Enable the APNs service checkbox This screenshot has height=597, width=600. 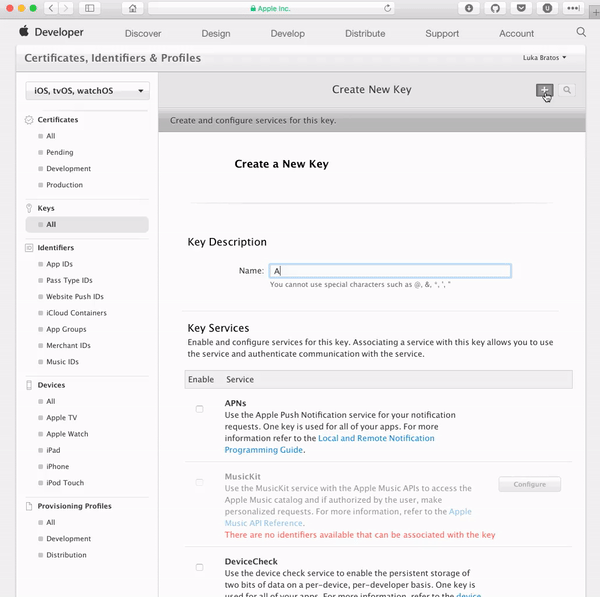[199, 409]
